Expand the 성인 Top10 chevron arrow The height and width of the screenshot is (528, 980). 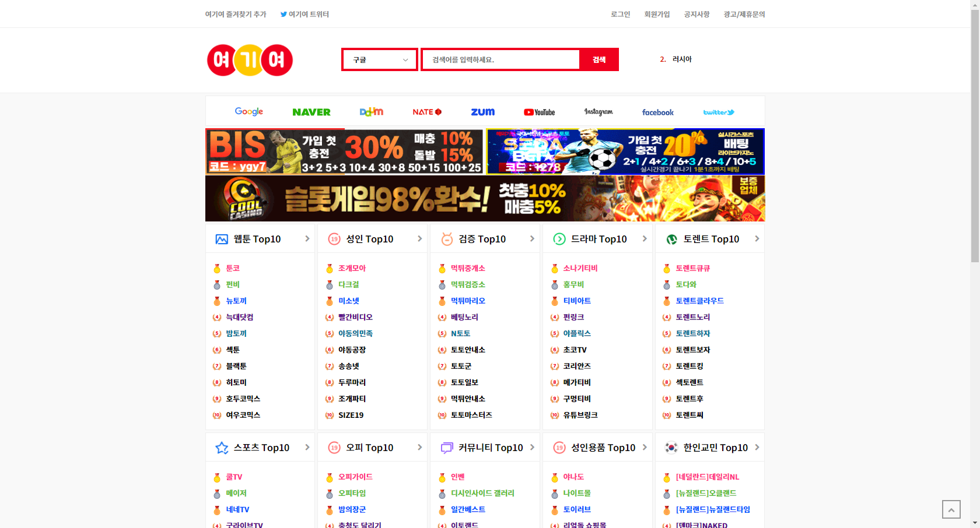420,238
